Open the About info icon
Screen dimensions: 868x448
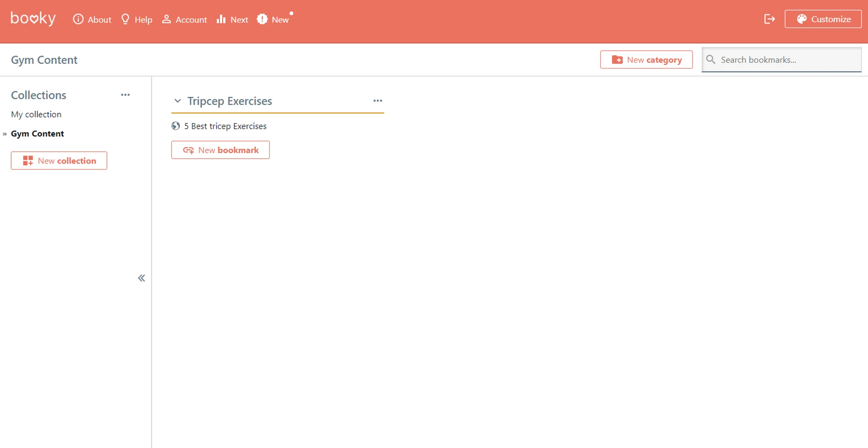[78, 19]
